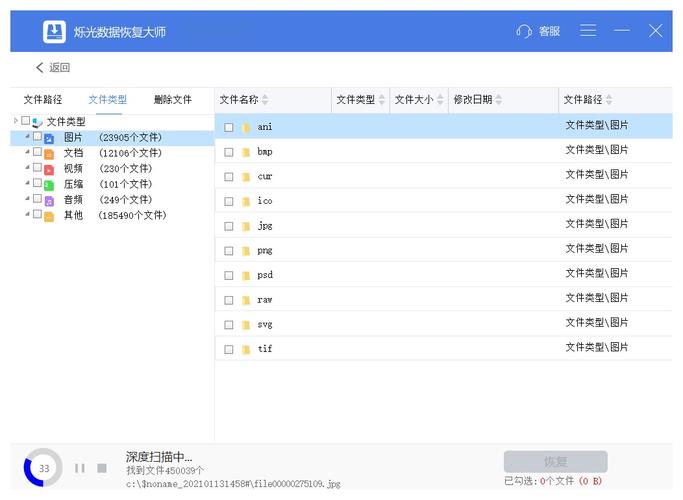Click the 音频 category icon

49,201
